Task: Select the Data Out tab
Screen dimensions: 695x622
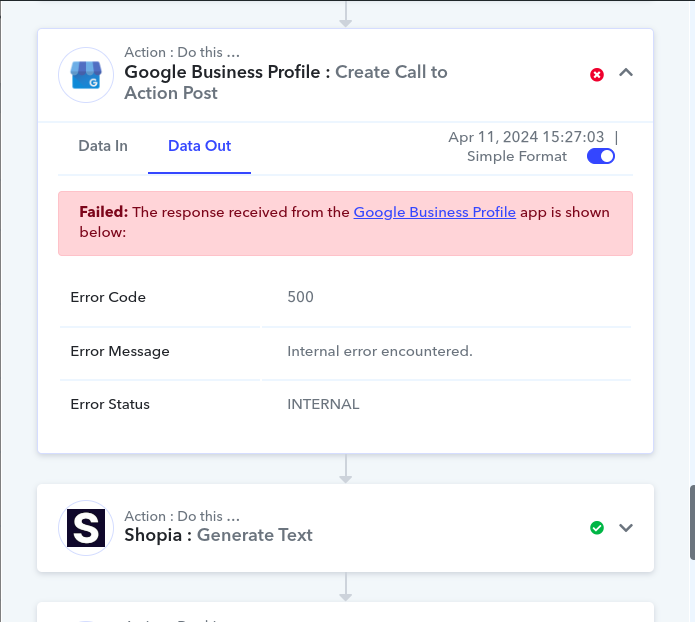Action: click(x=199, y=146)
